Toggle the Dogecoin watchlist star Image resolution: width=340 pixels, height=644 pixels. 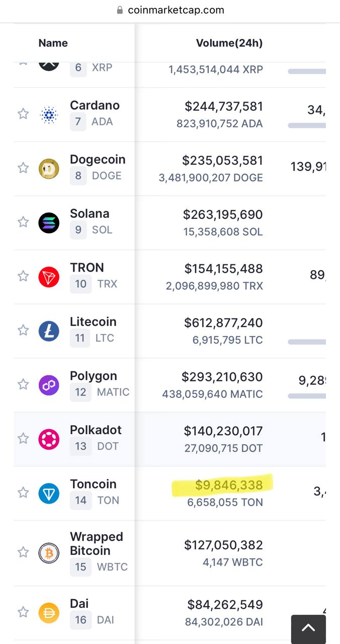[23, 168]
